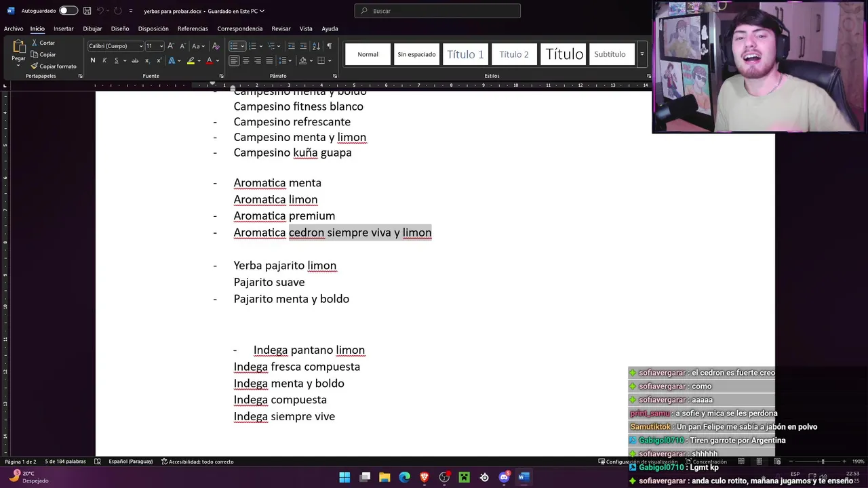Screen dimensions: 868x488
Task: Toggle underline with the S button
Action: click(116, 60)
